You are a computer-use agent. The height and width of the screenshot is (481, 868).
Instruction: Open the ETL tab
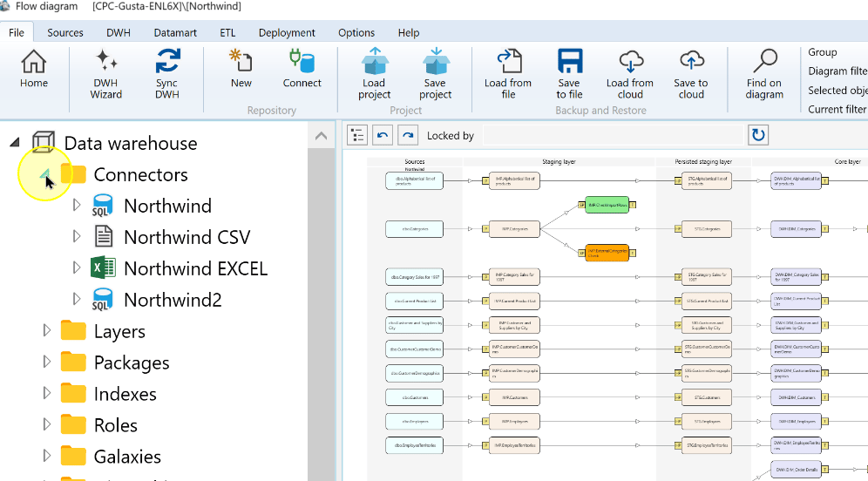pyautogui.click(x=227, y=32)
